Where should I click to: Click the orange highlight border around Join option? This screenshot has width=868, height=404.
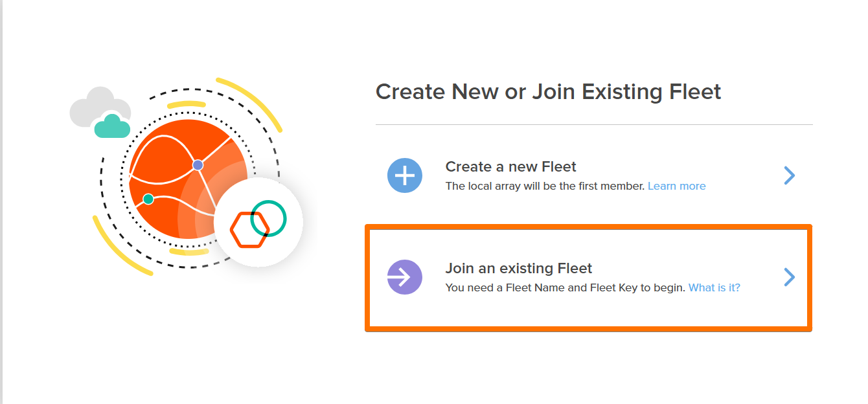pyautogui.click(x=588, y=226)
